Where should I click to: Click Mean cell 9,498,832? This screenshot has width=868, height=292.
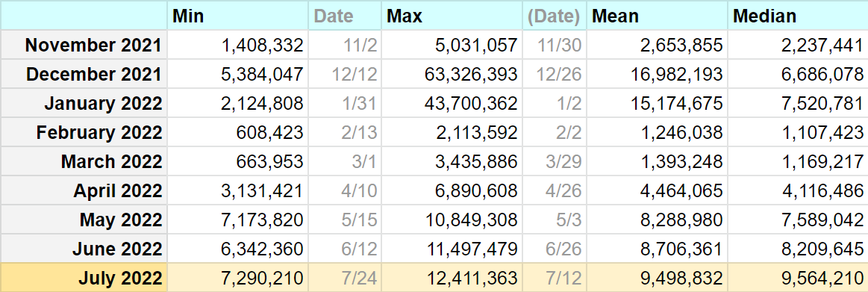pyautogui.click(x=657, y=278)
